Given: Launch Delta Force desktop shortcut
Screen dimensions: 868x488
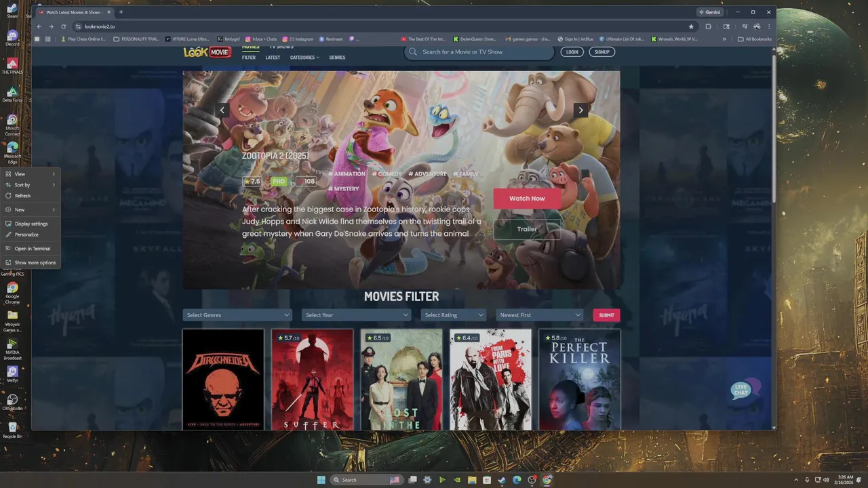Looking at the screenshot, I should coord(12,94).
